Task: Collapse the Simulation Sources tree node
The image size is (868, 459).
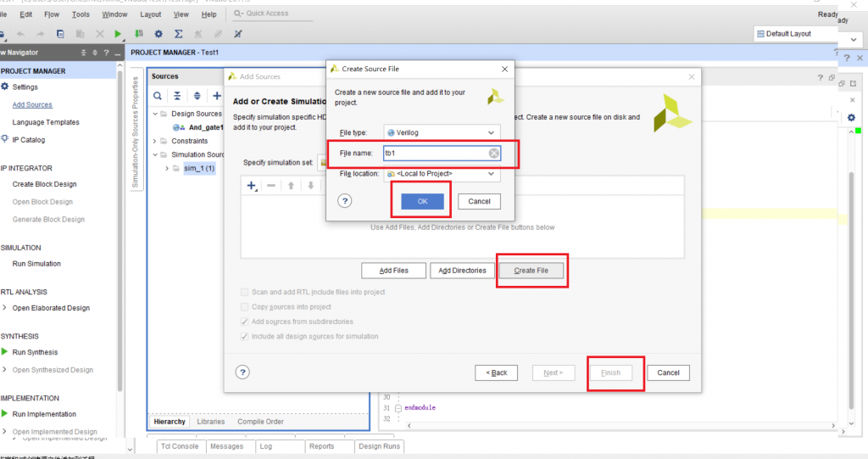Action: click(156, 154)
